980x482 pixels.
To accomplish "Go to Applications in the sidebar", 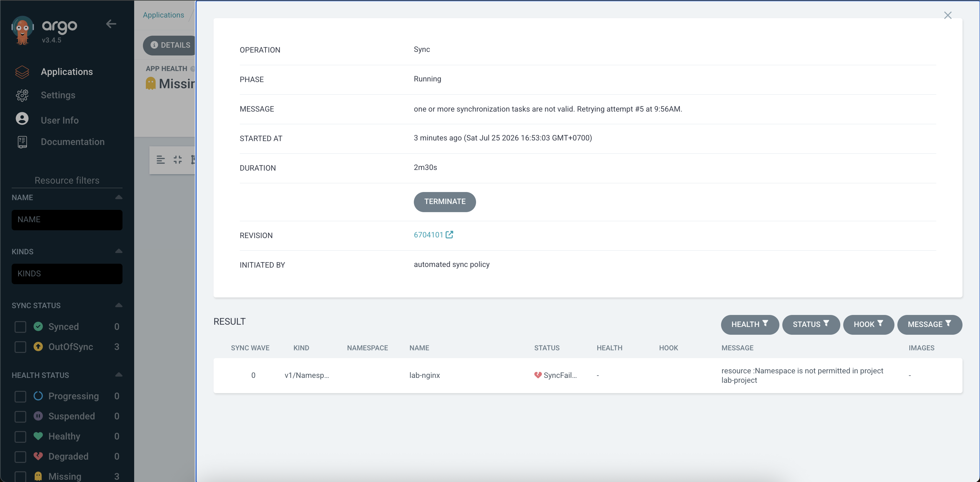I will 66,72.
